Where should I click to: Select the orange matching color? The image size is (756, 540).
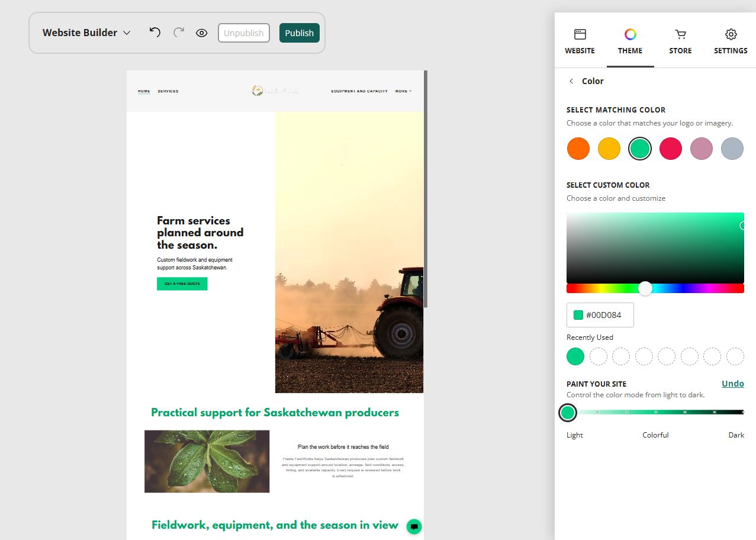coord(578,149)
